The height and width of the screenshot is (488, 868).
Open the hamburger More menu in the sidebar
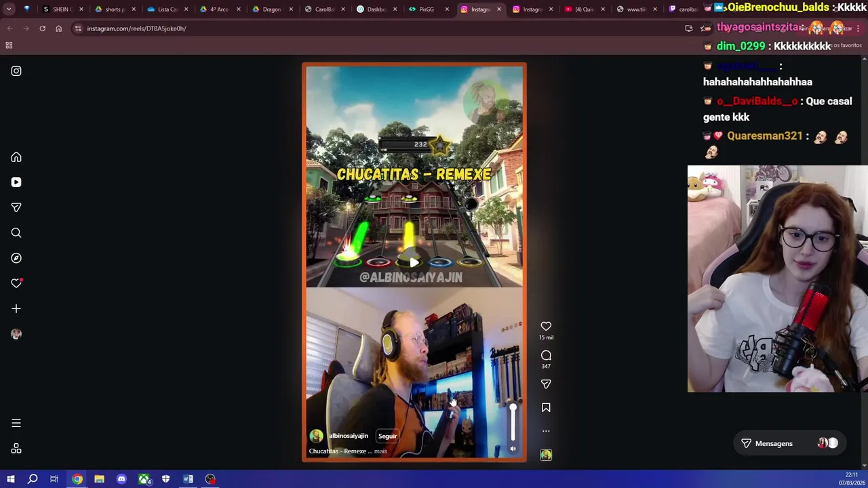pyautogui.click(x=16, y=424)
